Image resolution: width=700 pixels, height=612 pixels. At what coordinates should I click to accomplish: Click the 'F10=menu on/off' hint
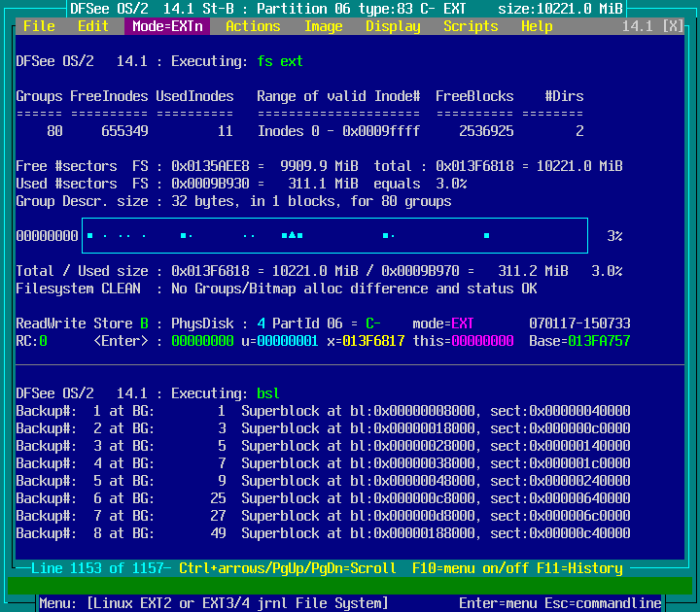pyautogui.click(x=471, y=568)
